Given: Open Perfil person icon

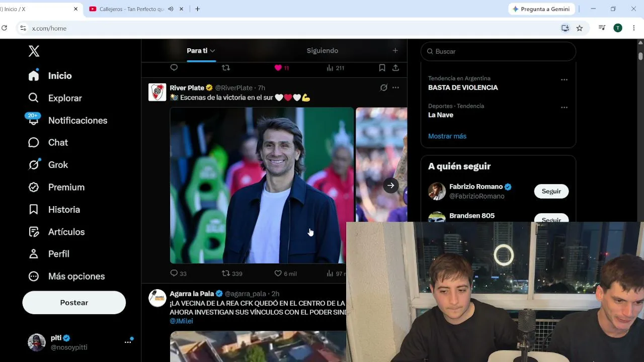Looking at the screenshot, I should [34, 254].
